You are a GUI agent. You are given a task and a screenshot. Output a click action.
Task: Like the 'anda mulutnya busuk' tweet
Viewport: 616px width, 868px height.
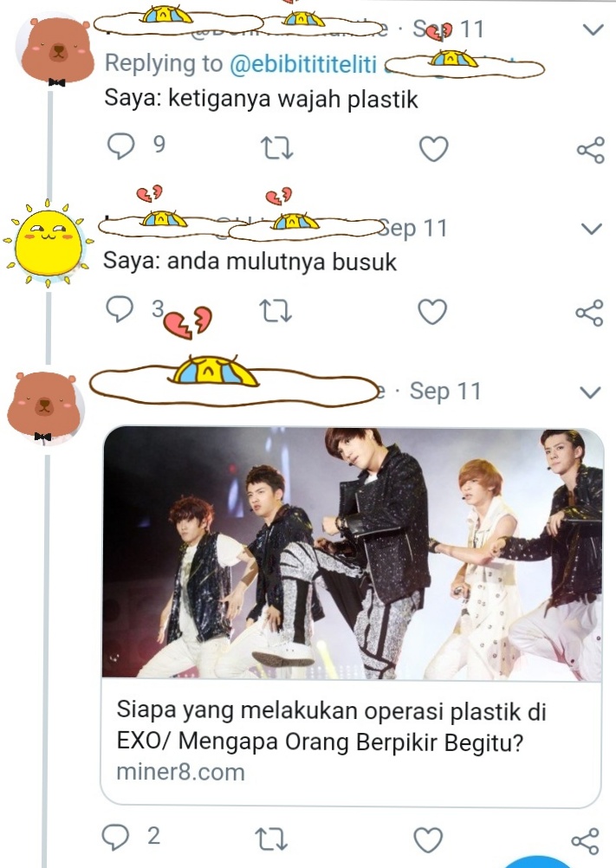pyautogui.click(x=433, y=311)
